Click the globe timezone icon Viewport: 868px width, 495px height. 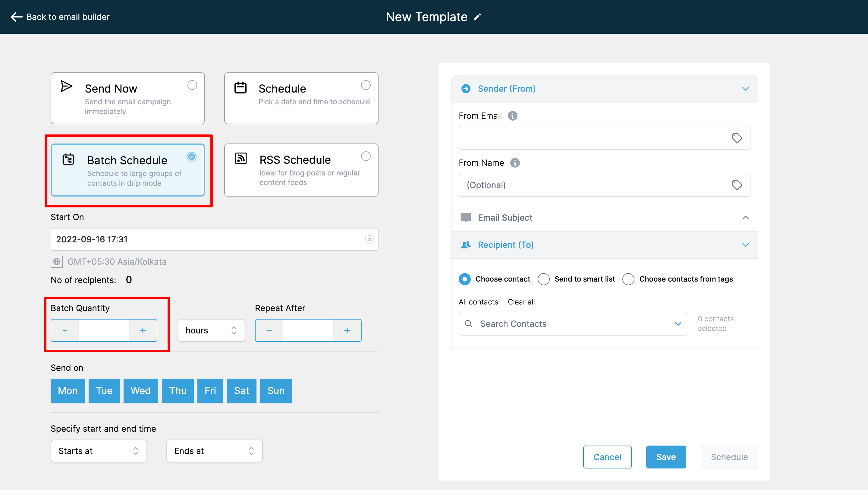56,262
